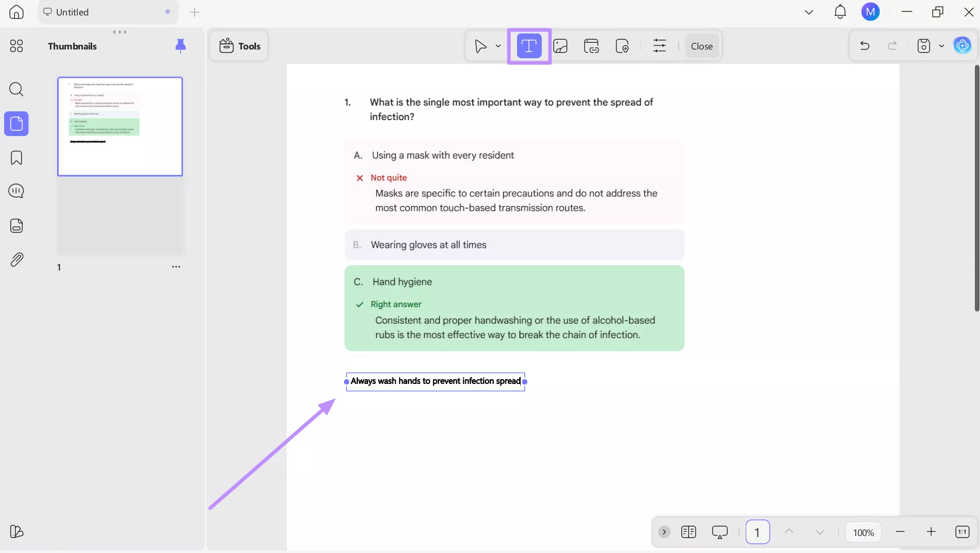Screen dimensions: 980x553
Task: Toggle actual size 1:1 zoom
Action: (x=962, y=532)
